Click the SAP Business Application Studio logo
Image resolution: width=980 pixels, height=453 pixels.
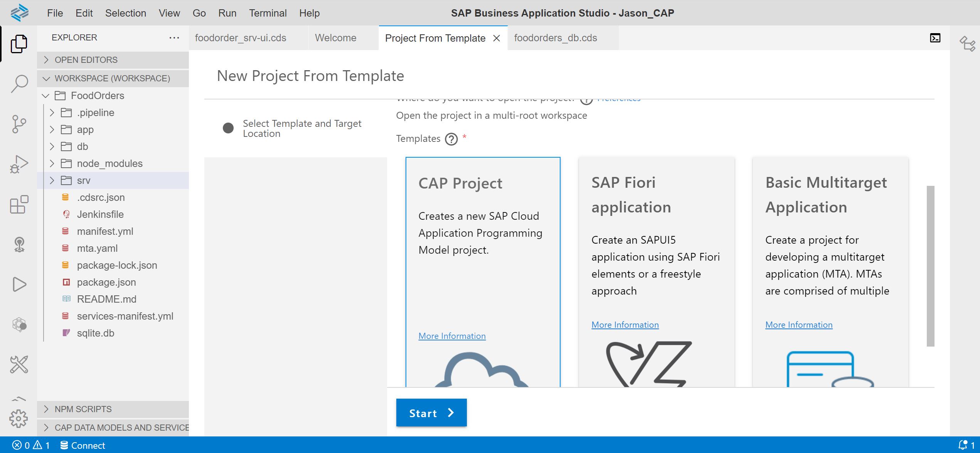19,13
